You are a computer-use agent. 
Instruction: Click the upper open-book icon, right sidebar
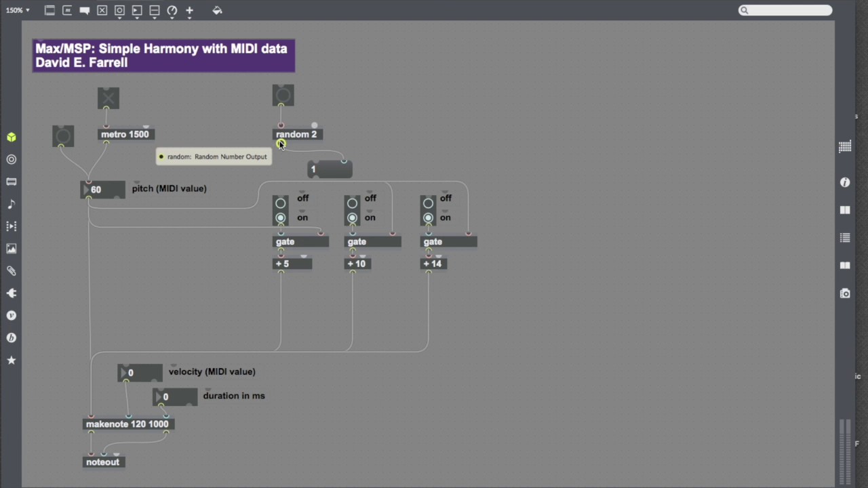click(x=845, y=210)
